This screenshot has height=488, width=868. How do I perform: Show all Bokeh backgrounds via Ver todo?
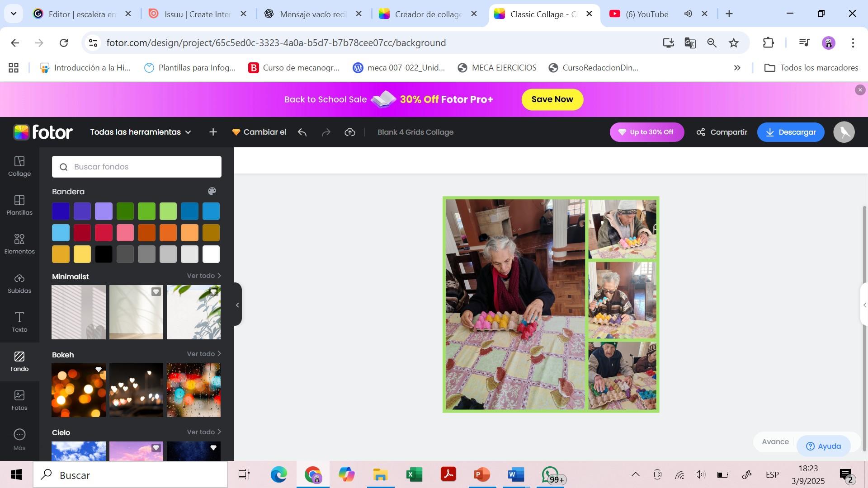[x=204, y=354]
